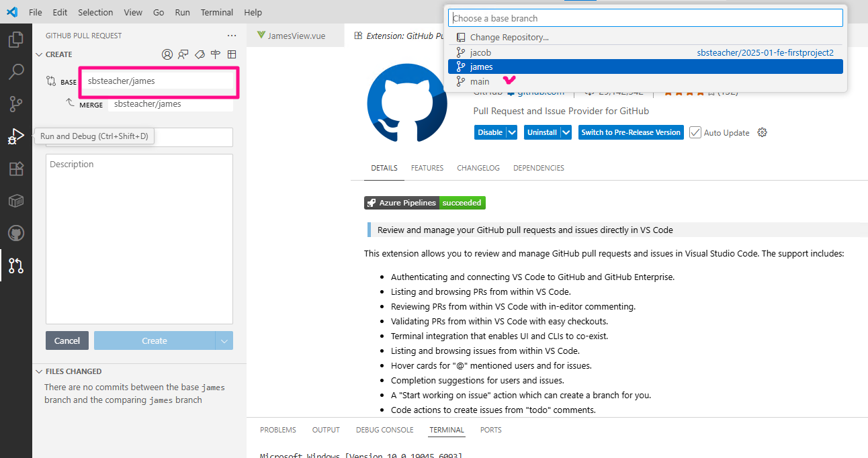Click the Create pull request button
Viewport: 868px width, 458px height.
[155, 340]
